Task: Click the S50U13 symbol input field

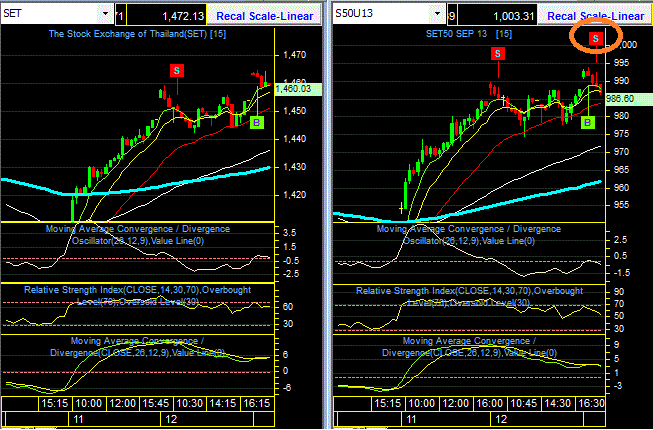Action: [x=382, y=13]
